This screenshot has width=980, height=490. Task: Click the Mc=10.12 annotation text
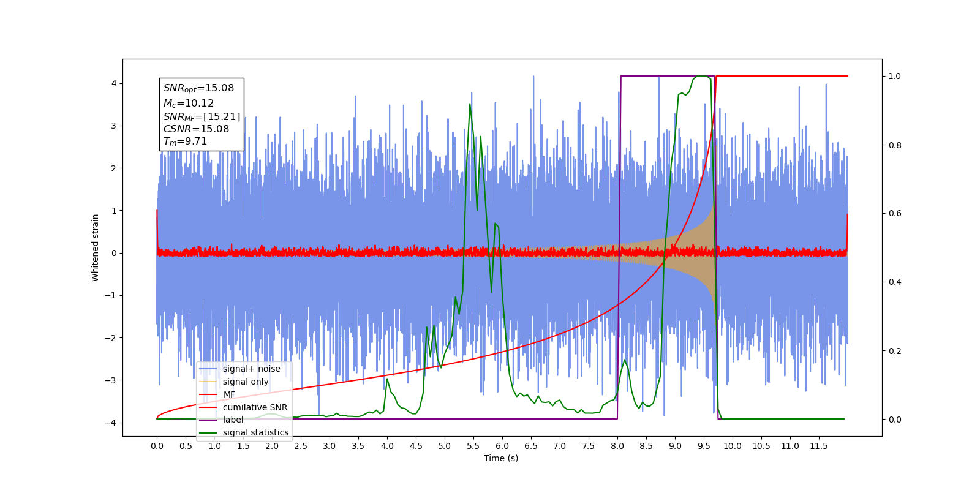pyautogui.click(x=189, y=104)
